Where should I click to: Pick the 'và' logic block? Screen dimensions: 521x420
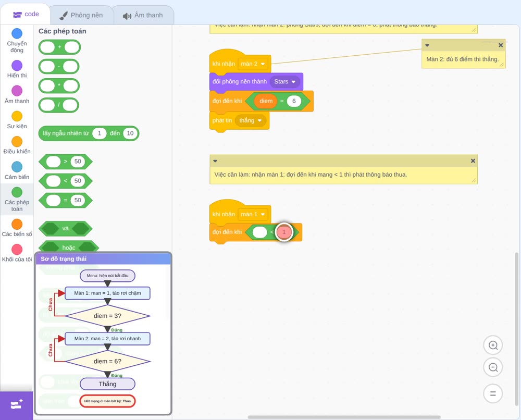click(x=66, y=229)
